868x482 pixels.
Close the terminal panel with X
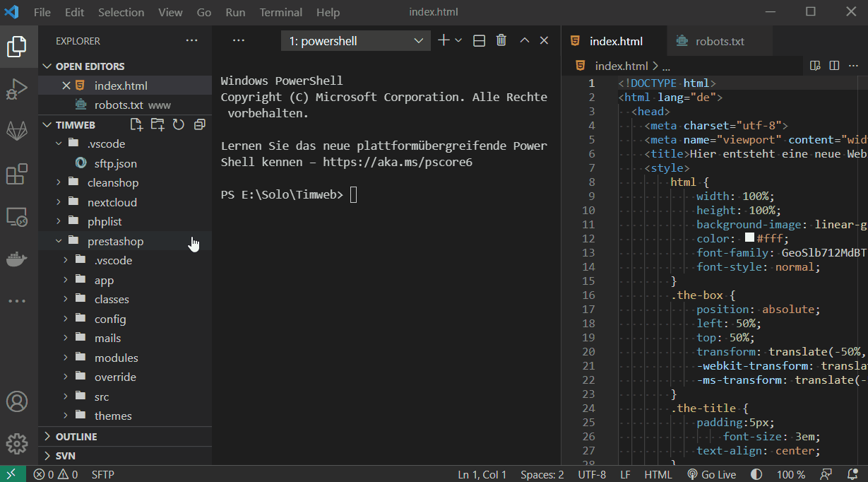point(544,40)
